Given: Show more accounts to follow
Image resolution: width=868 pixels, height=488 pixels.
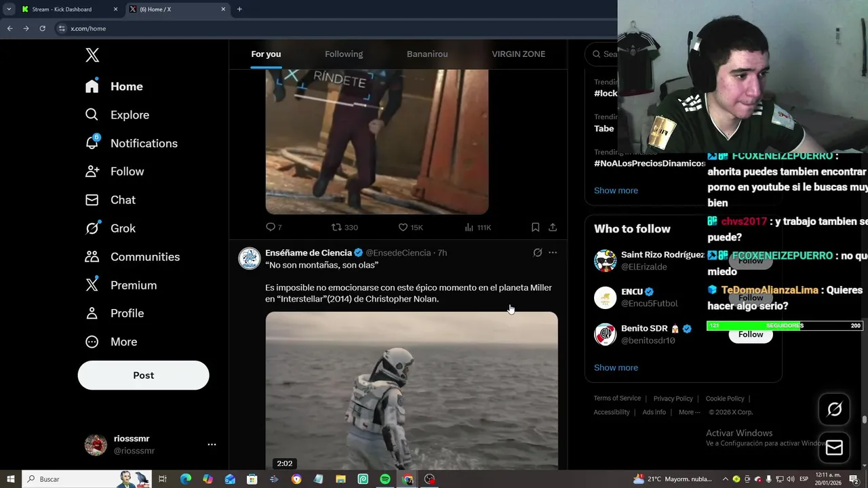Looking at the screenshot, I should click(x=616, y=367).
